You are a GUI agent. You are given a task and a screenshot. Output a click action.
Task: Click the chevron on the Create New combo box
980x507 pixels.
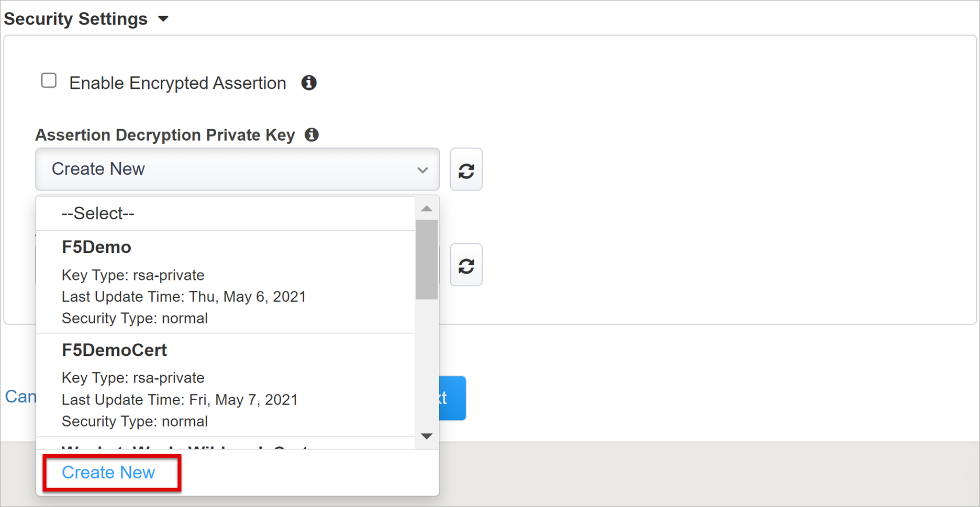point(422,170)
